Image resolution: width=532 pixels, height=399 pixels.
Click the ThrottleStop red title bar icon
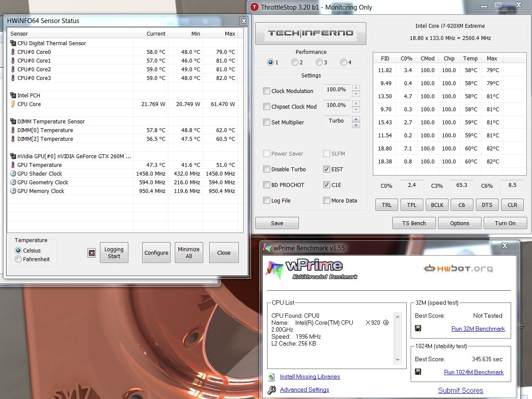[254, 7]
